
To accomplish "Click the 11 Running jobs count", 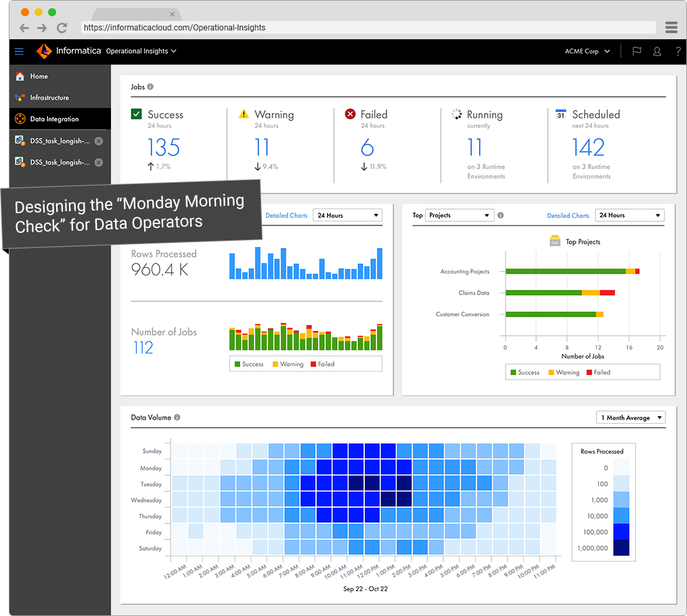I will [x=474, y=147].
